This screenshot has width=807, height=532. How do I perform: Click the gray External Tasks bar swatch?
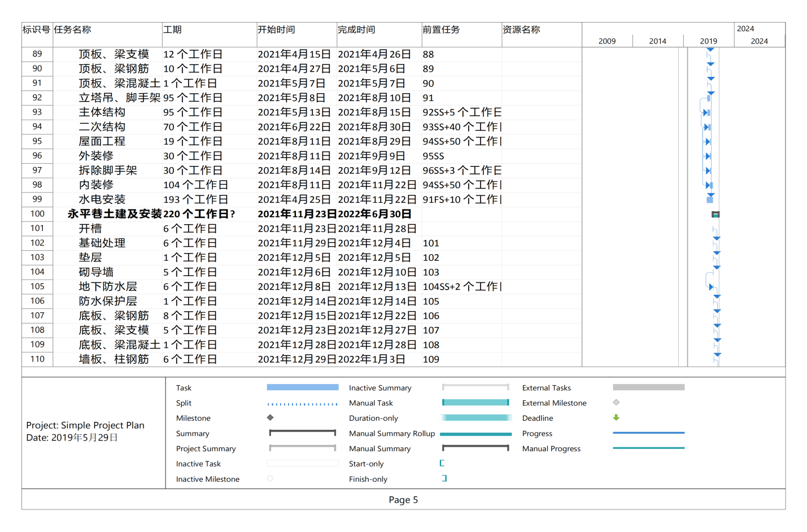pos(648,387)
